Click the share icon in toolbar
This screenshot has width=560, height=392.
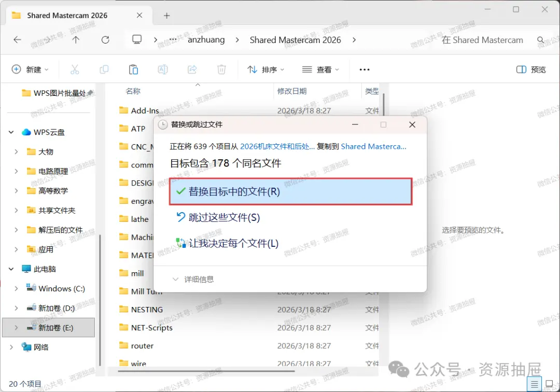click(192, 69)
